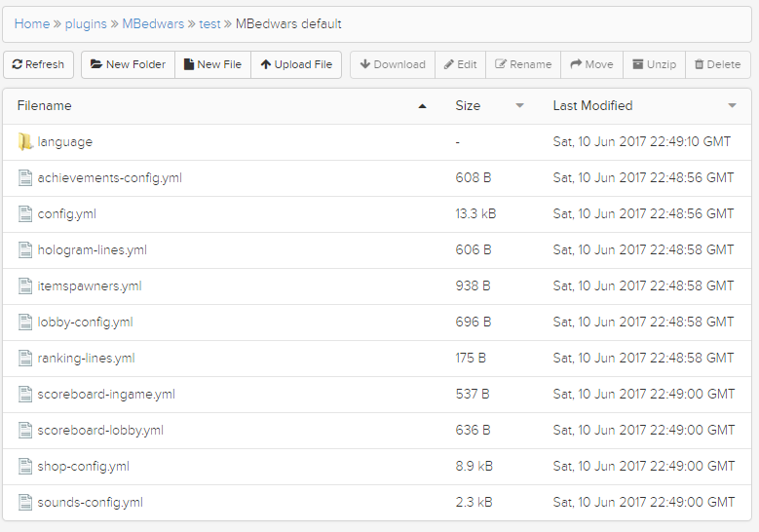Select itemspawners.yml filename
The image size is (759, 532).
(x=90, y=286)
